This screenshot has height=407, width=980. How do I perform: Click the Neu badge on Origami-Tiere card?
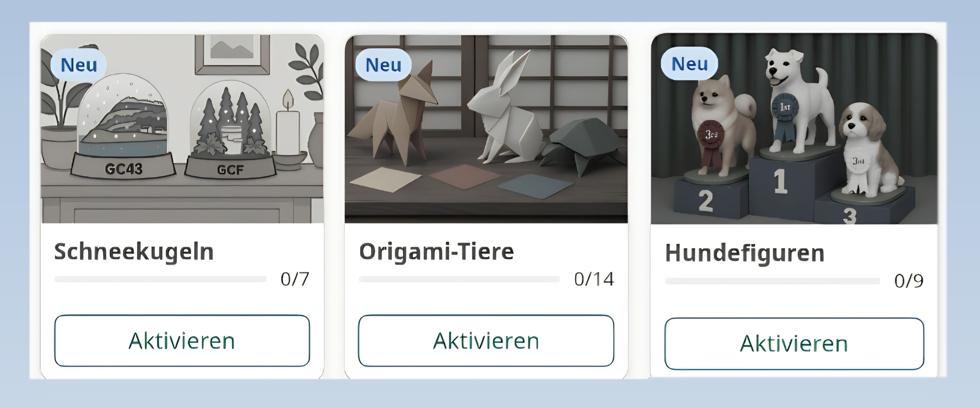click(x=383, y=65)
